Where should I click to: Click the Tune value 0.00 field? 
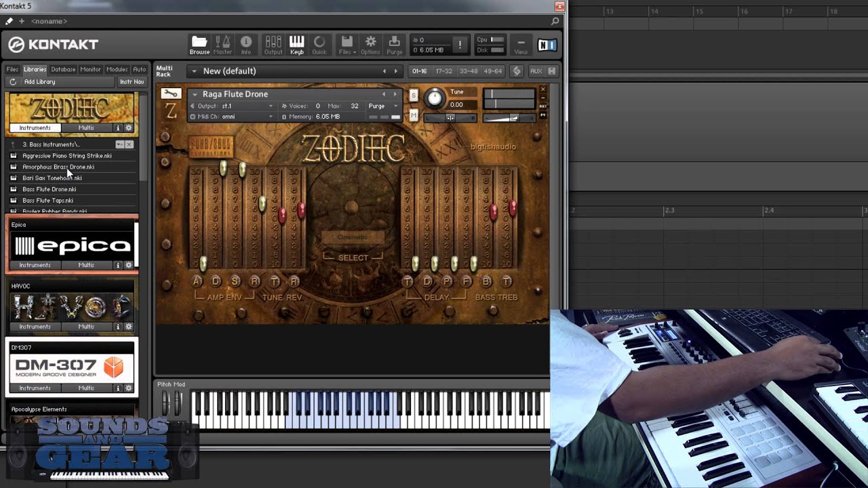click(x=461, y=105)
